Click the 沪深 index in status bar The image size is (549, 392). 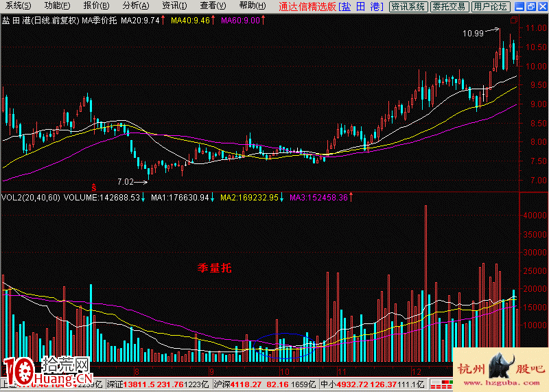coord(265,384)
